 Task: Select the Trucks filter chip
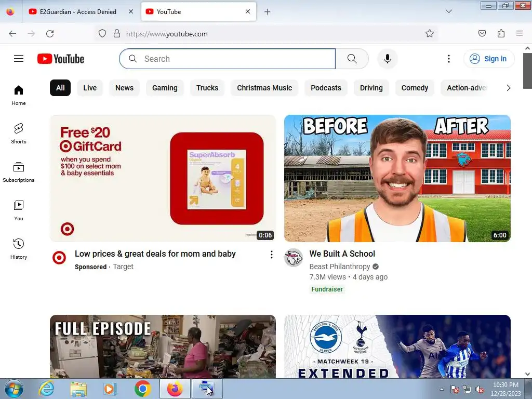(x=207, y=88)
